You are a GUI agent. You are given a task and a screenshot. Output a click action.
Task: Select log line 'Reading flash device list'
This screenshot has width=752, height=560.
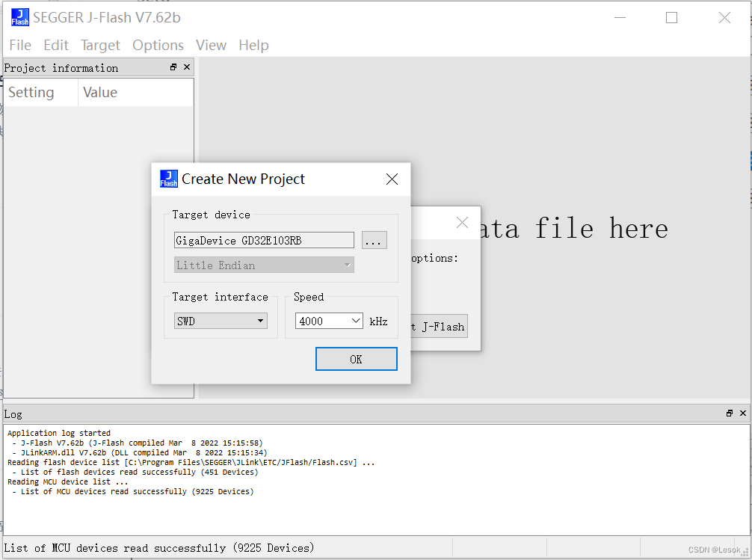click(191, 463)
